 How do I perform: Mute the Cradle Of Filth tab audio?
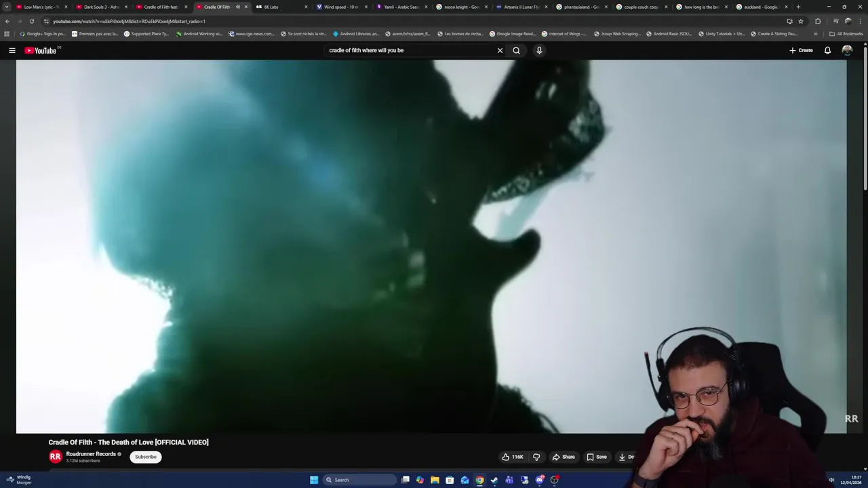tap(237, 7)
